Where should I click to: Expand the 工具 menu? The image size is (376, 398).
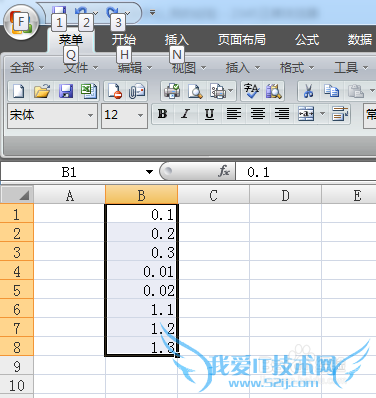[351, 68]
